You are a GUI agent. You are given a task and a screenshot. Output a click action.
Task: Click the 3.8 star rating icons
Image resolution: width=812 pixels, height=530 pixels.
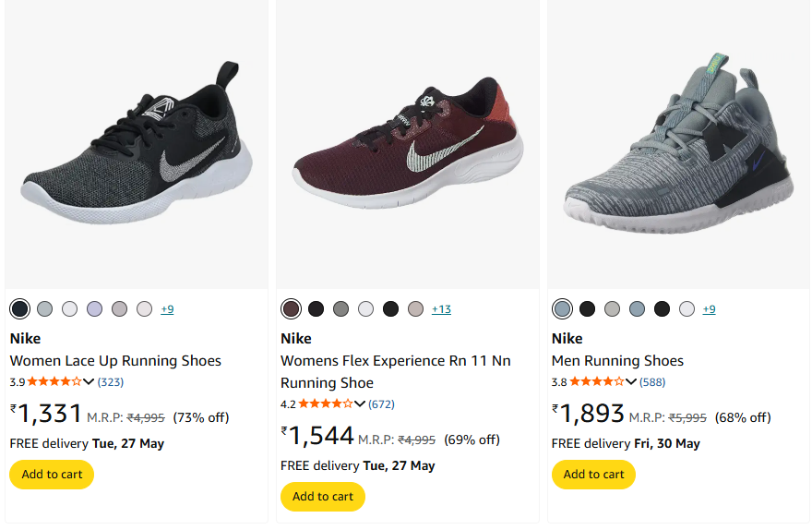[597, 381]
